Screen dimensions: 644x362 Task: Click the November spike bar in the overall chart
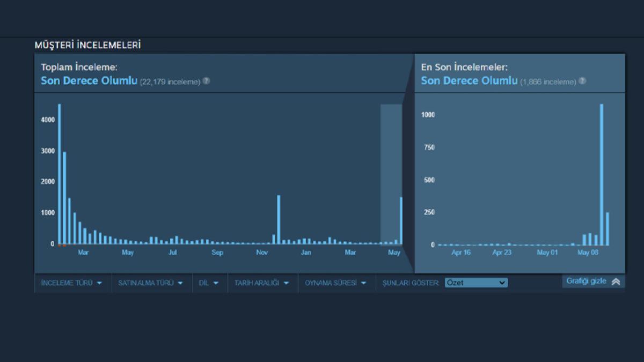279,220
